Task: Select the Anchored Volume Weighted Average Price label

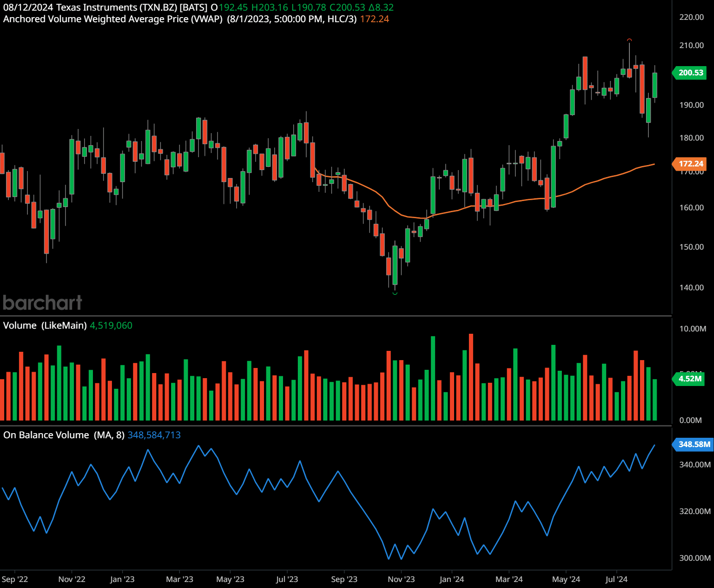Action: pyautogui.click(x=113, y=19)
